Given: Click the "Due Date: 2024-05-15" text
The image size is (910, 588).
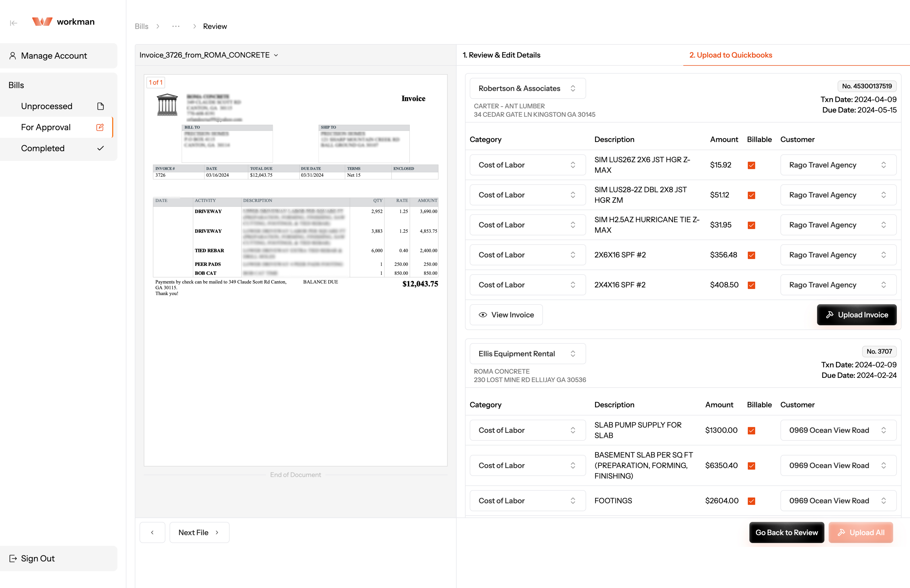Looking at the screenshot, I should click(x=859, y=110).
